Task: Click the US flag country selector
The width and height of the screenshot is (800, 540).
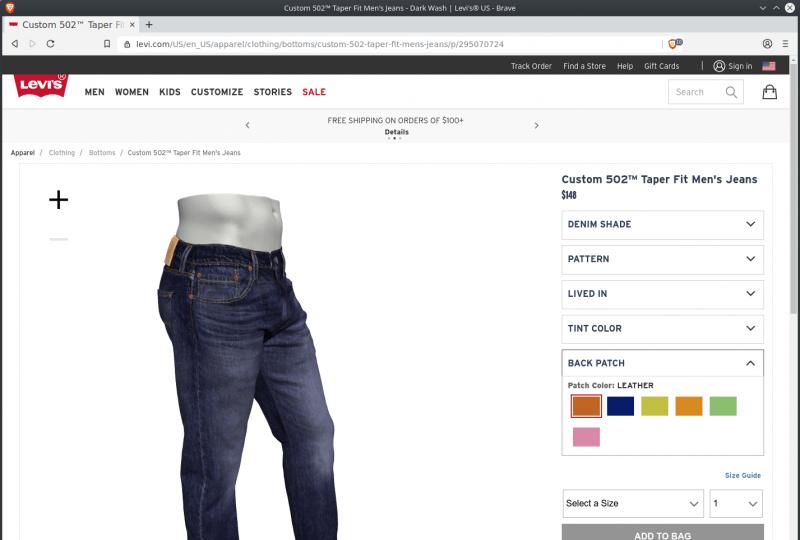Action: [768, 66]
